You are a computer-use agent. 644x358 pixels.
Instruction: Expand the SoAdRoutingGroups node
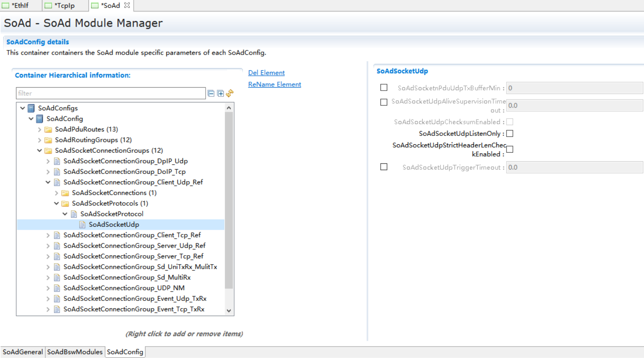39,140
